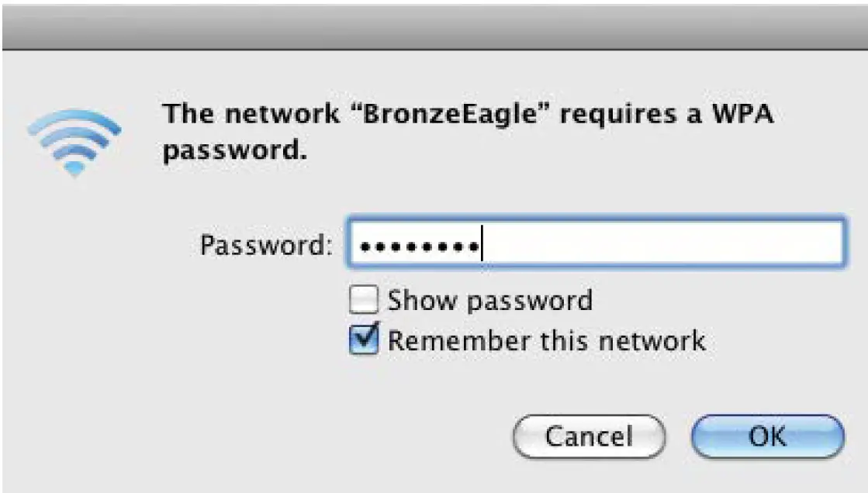Click the "Show password" label text
The height and width of the screenshot is (493, 868).
pyautogui.click(x=489, y=300)
